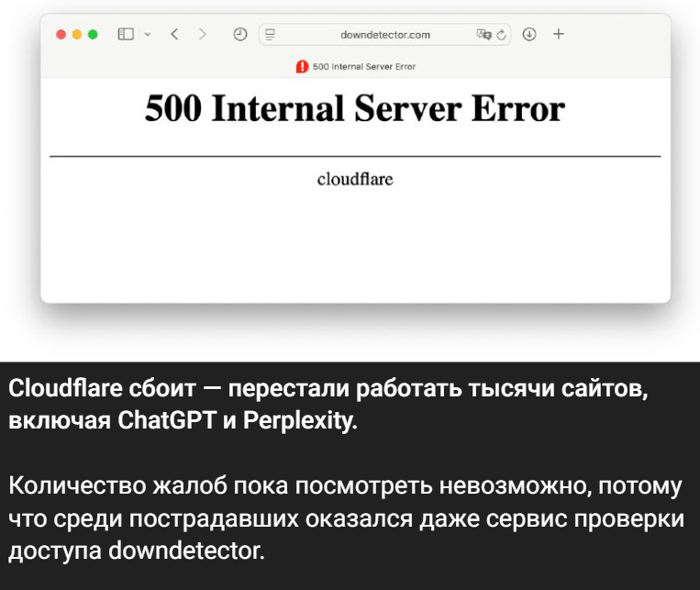
Task: Select the 500 Internal Server Error tab
Action: click(x=355, y=67)
